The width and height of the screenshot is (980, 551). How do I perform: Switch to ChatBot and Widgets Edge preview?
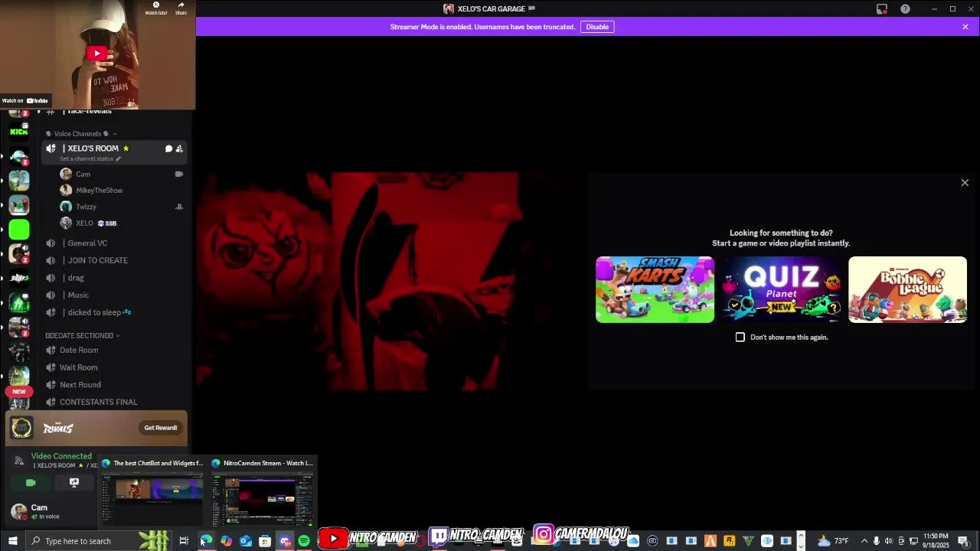pos(152,492)
